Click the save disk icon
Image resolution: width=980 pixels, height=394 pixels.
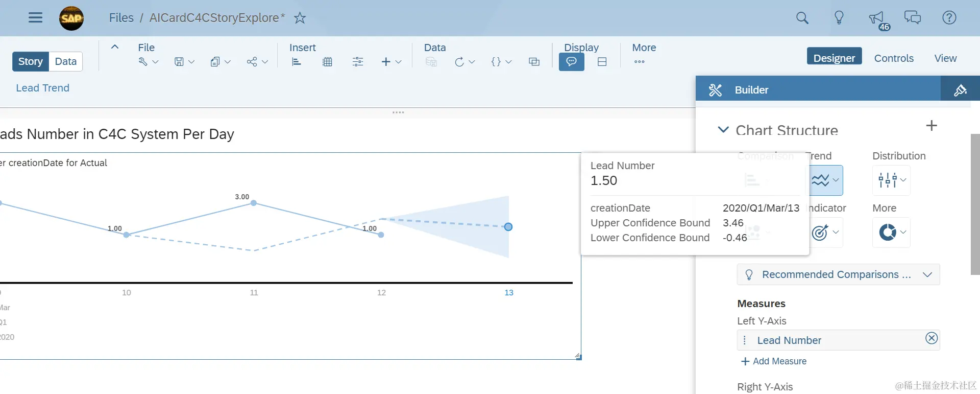pyautogui.click(x=179, y=62)
